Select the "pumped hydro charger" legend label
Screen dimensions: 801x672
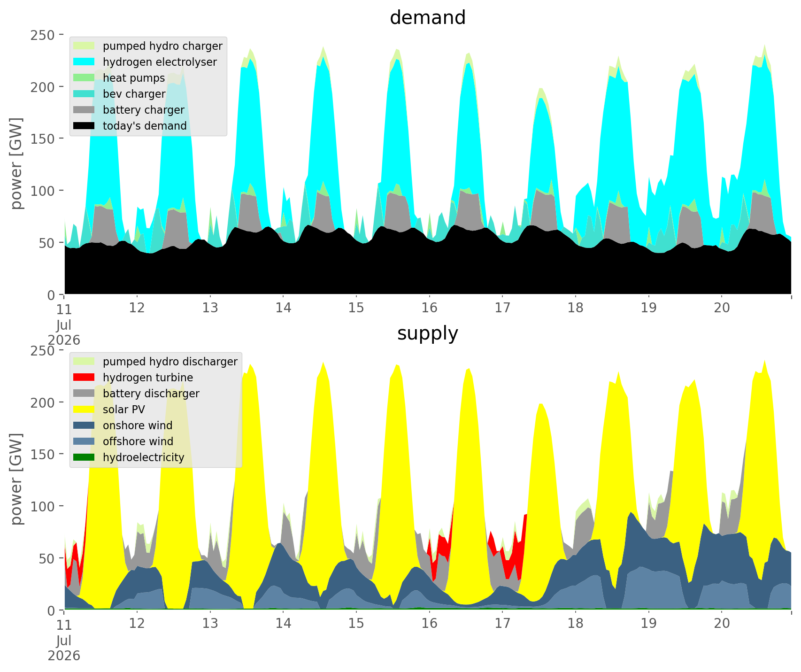pos(162,46)
